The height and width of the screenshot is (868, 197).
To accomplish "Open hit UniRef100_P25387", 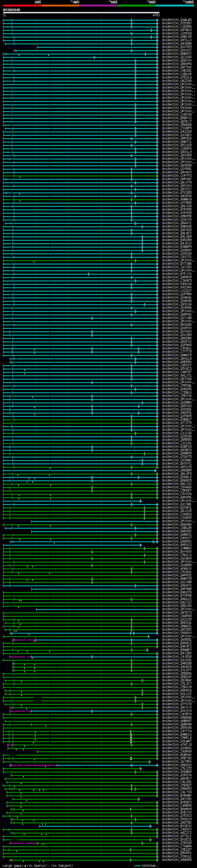I will 177,23.
